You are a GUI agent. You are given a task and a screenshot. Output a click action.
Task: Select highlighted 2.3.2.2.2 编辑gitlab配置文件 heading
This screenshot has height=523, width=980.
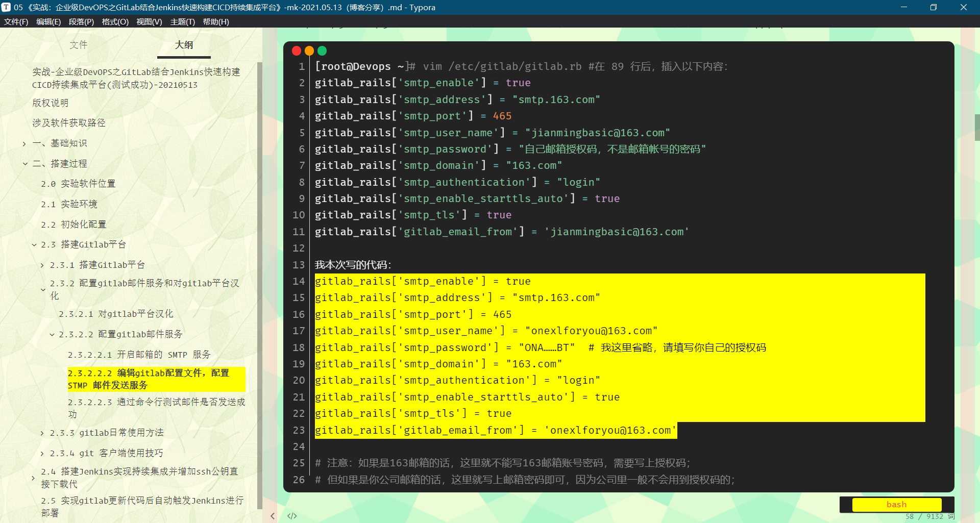(x=156, y=379)
